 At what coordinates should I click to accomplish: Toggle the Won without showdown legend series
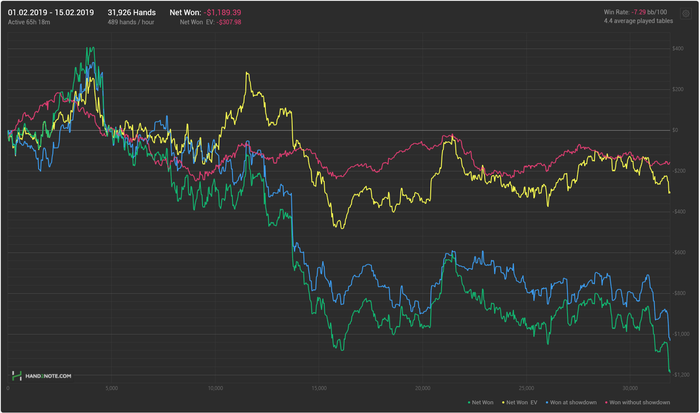[x=638, y=402]
